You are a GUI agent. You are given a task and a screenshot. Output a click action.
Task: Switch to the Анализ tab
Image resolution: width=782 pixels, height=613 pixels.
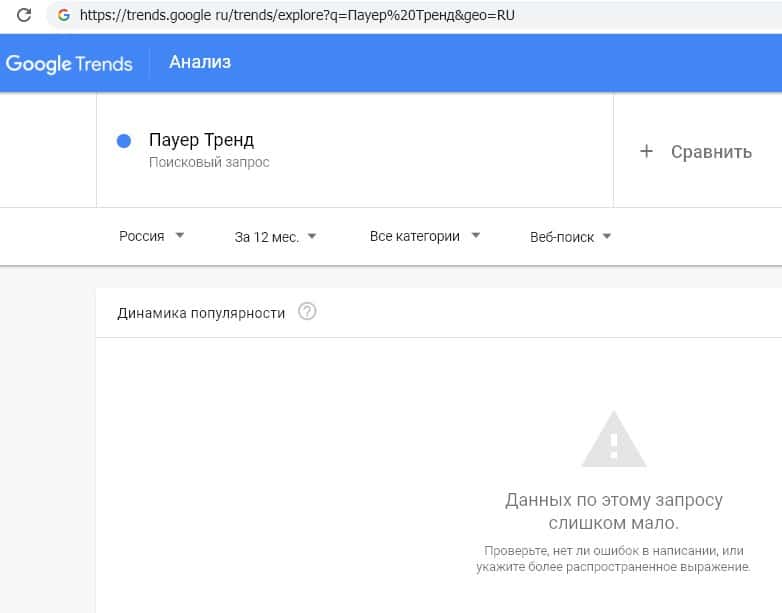(x=200, y=62)
